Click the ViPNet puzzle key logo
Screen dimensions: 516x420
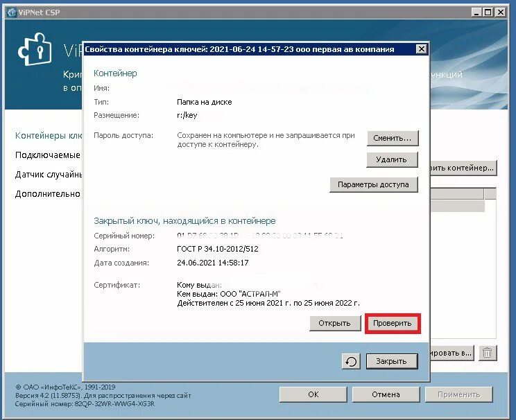pyautogui.click(x=35, y=49)
